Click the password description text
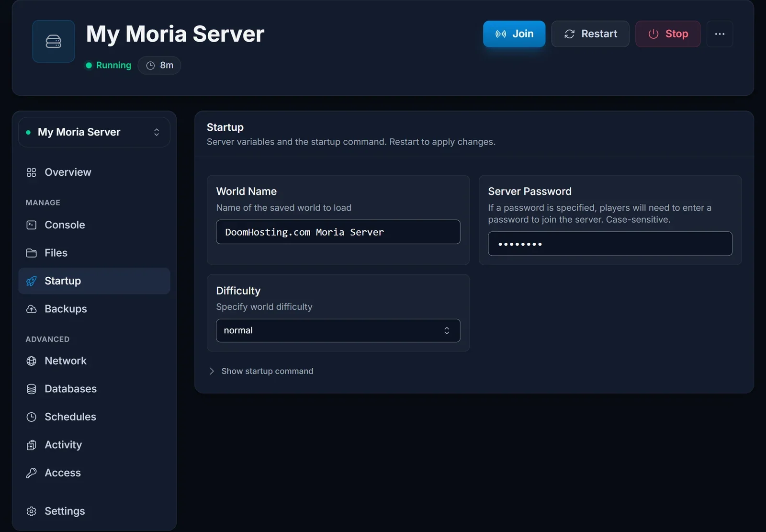The width and height of the screenshot is (766, 532). pyautogui.click(x=600, y=214)
